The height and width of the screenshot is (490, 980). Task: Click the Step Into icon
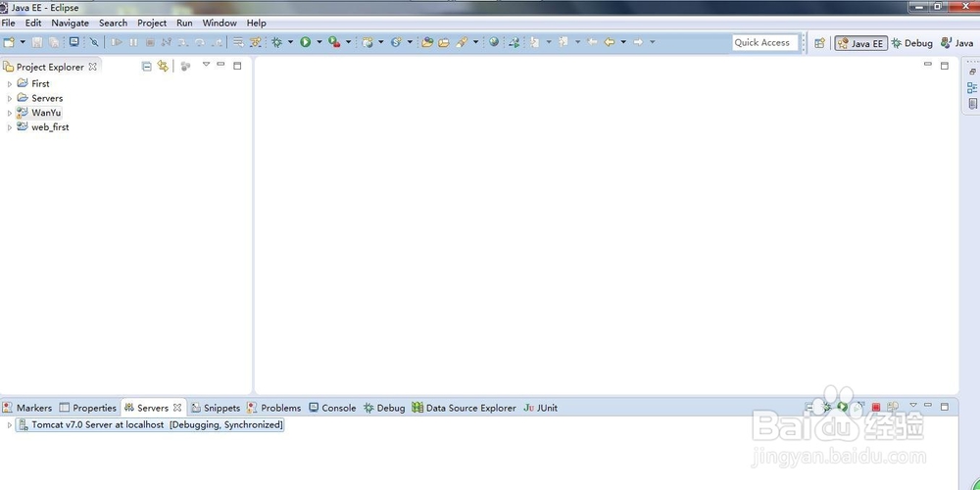pos(182,42)
